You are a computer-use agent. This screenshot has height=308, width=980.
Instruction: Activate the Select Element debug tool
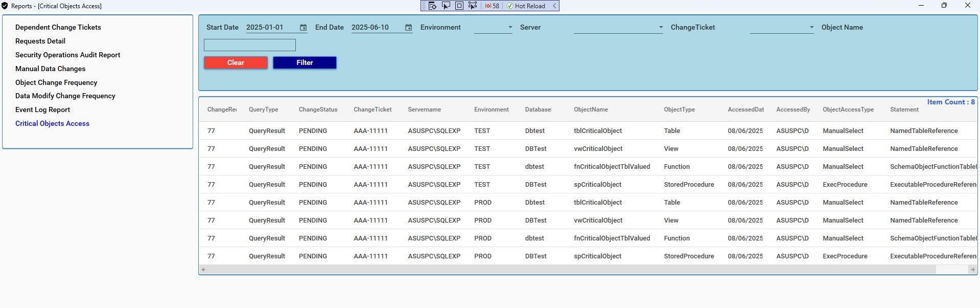click(x=446, y=6)
